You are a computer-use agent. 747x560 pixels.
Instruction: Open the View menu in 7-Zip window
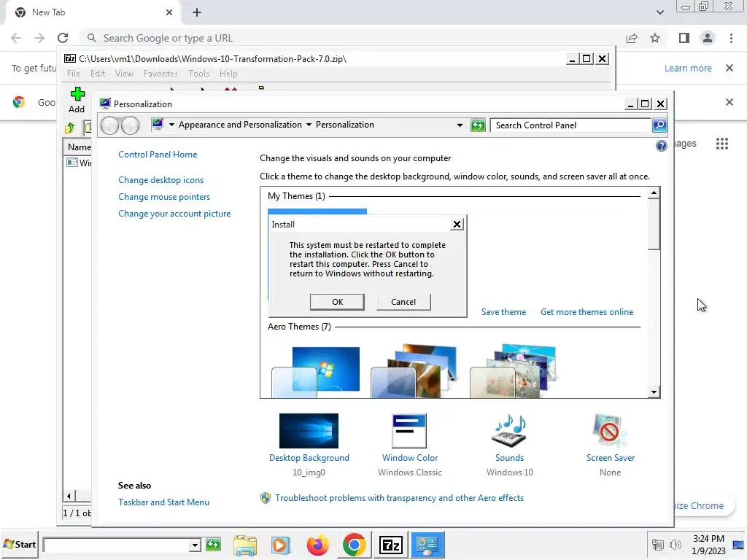(124, 74)
